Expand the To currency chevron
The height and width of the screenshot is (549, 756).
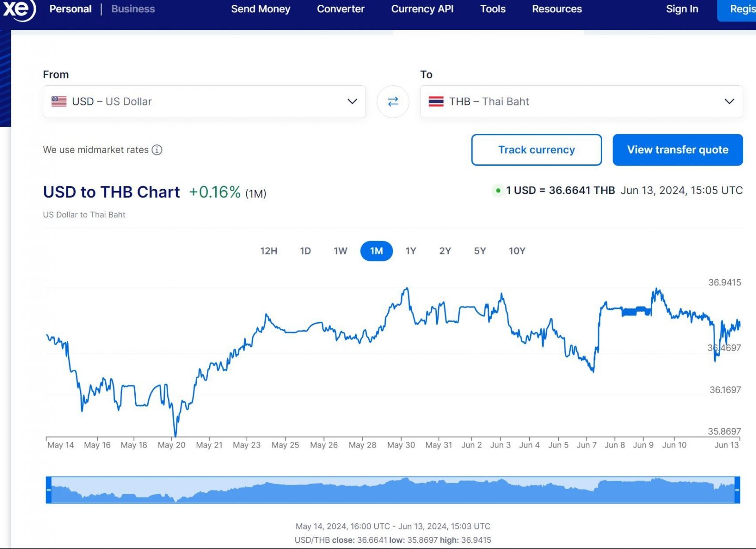click(x=729, y=102)
